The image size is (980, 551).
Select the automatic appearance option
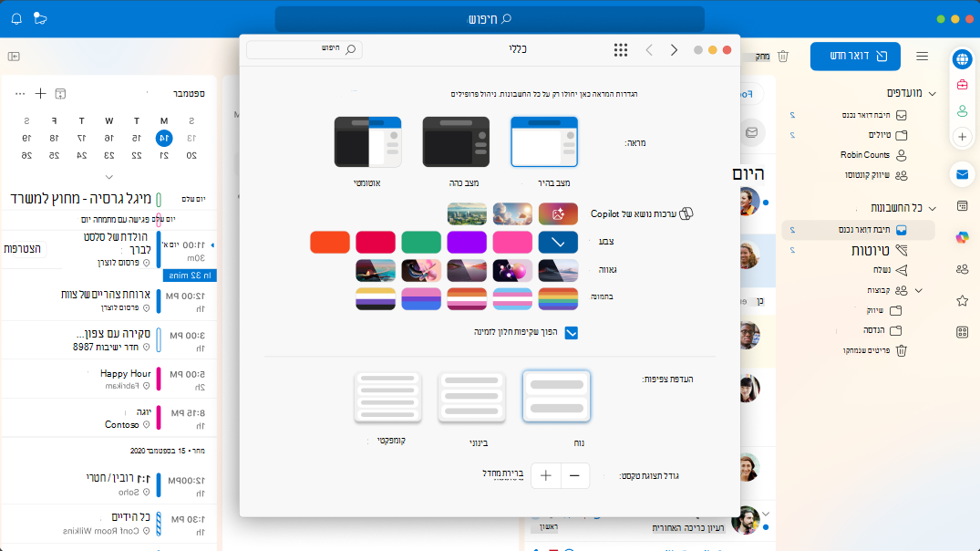367,142
